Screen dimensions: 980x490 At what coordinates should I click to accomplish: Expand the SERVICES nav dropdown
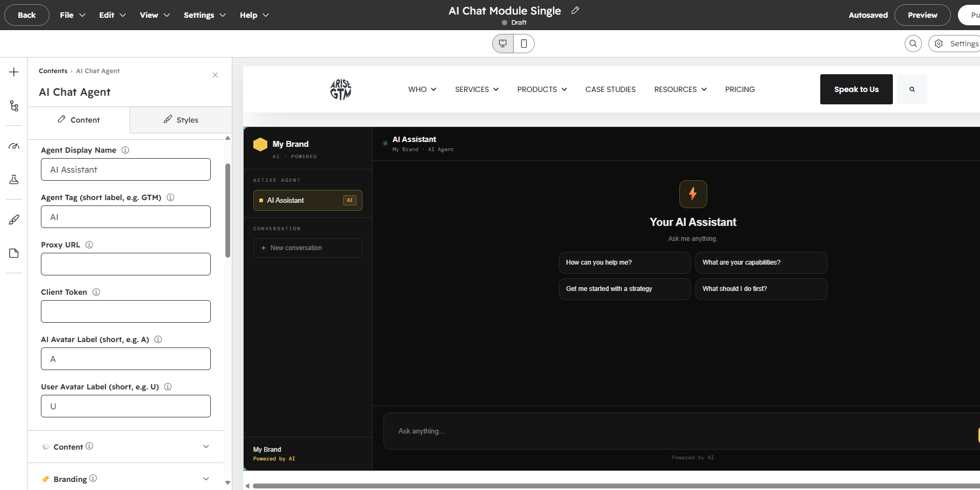pos(477,89)
